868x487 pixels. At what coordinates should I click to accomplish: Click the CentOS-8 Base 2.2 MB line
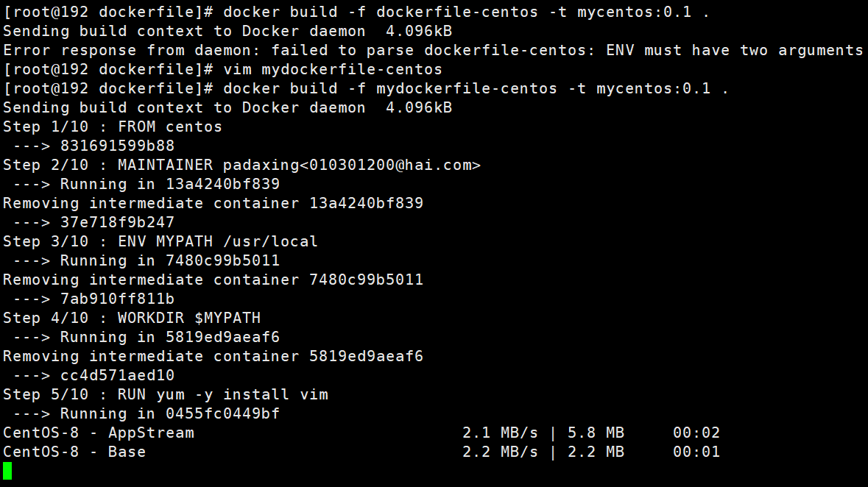(x=361, y=452)
